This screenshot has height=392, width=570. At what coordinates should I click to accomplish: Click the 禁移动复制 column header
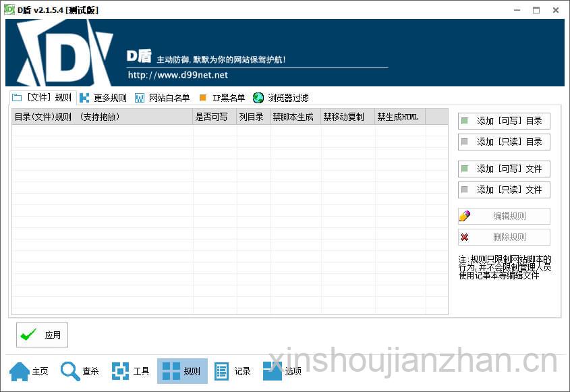click(x=347, y=117)
